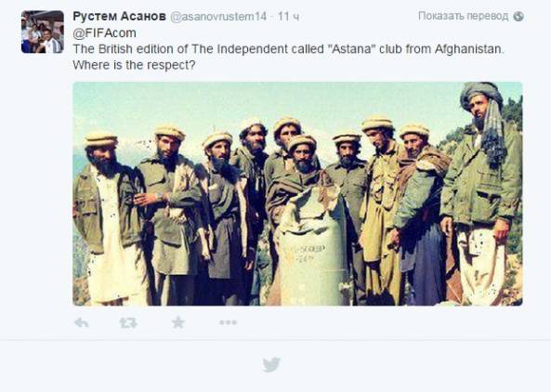This screenshot has height=392, width=551.
Task: Open the three-dot more options menu
Action: point(228,322)
